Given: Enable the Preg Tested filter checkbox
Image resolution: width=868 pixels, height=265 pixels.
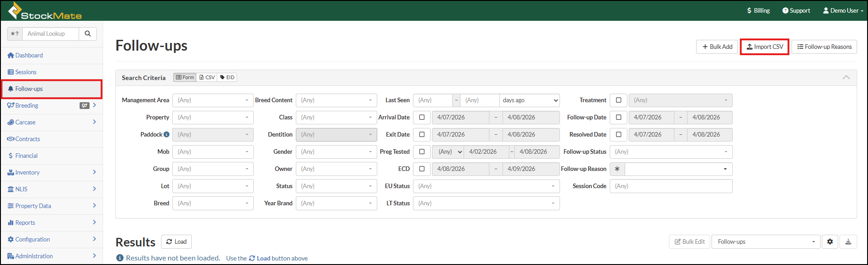Looking at the screenshot, I should click(x=422, y=151).
